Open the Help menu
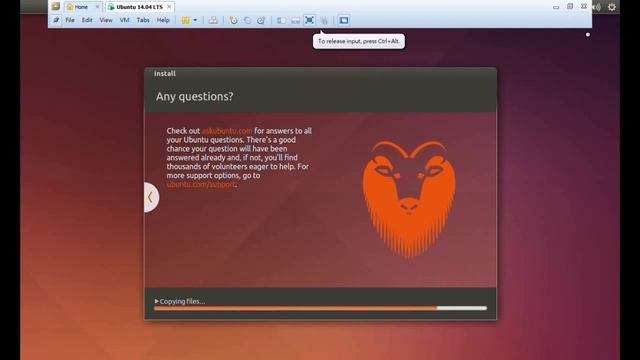The image size is (640, 360). tap(163, 20)
